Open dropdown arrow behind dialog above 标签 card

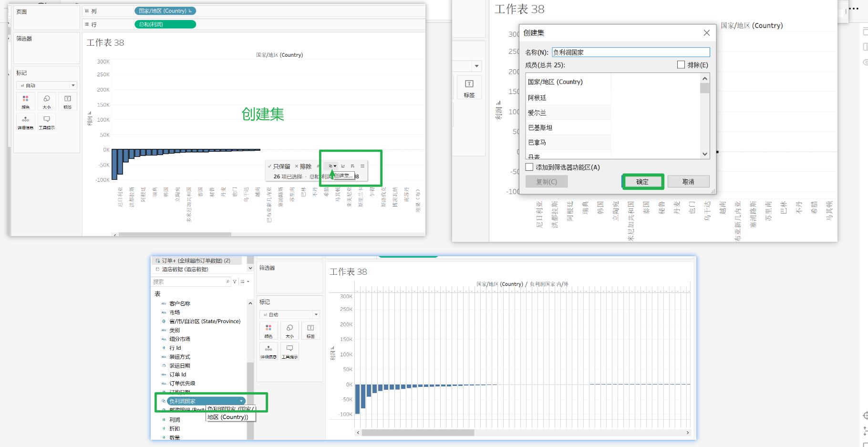pyautogui.click(x=476, y=66)
